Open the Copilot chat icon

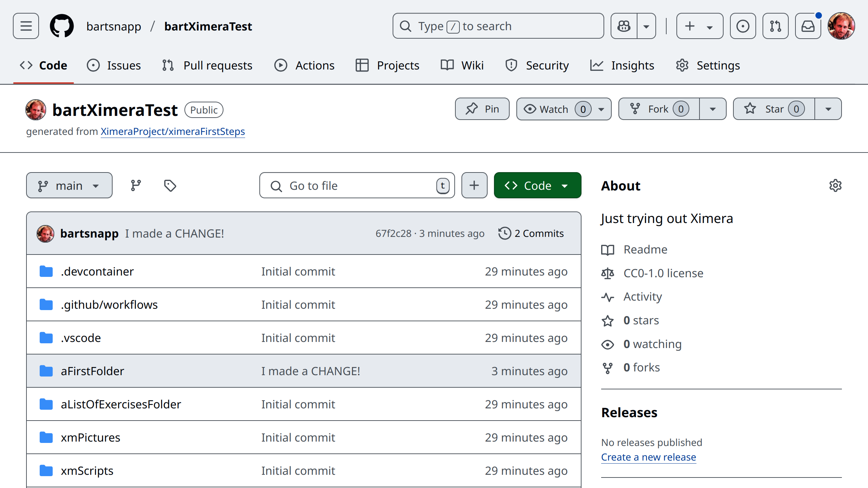[x=624, y=26]
